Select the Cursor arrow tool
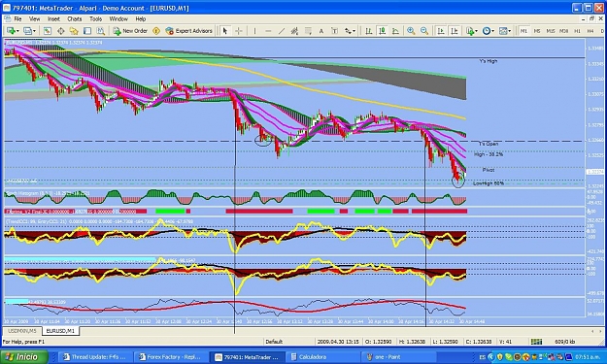Viewport: 607px width, 364px height. point(225,31)
